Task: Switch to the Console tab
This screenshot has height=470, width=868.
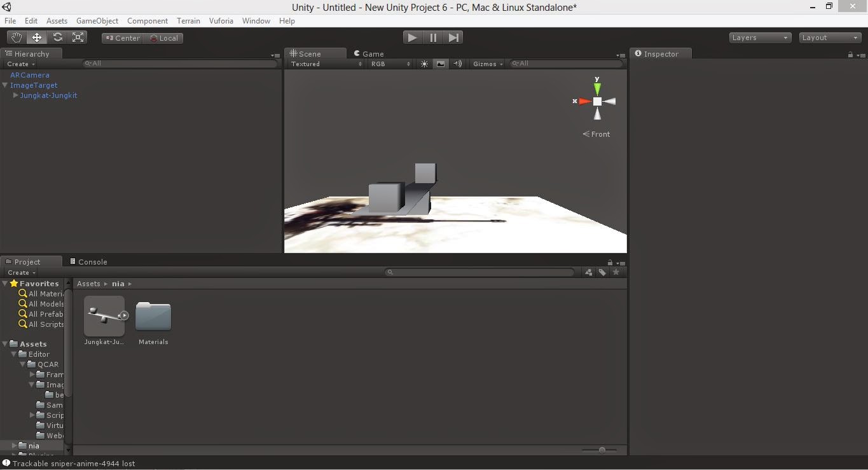Action: pos(88,261)
